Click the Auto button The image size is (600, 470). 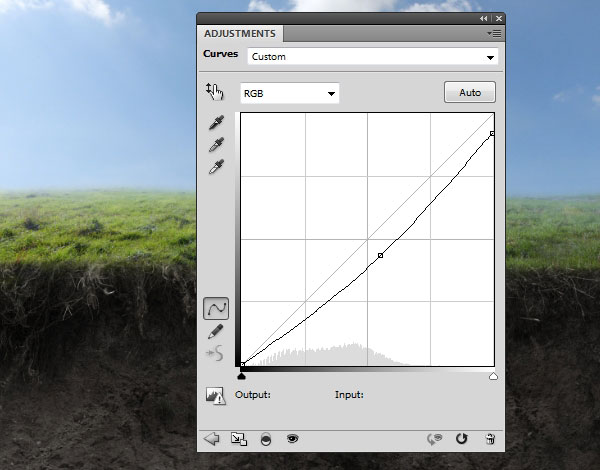[470, 92]
